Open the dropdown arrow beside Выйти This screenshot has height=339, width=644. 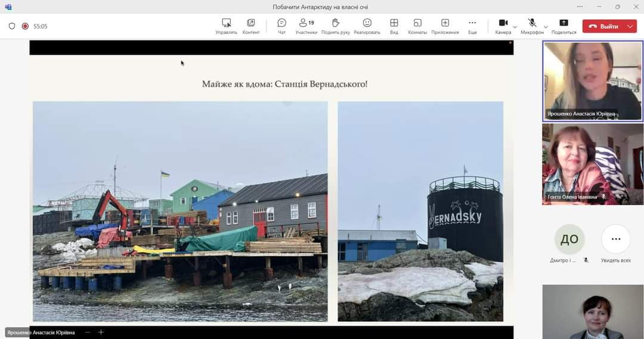click(630, 26)
